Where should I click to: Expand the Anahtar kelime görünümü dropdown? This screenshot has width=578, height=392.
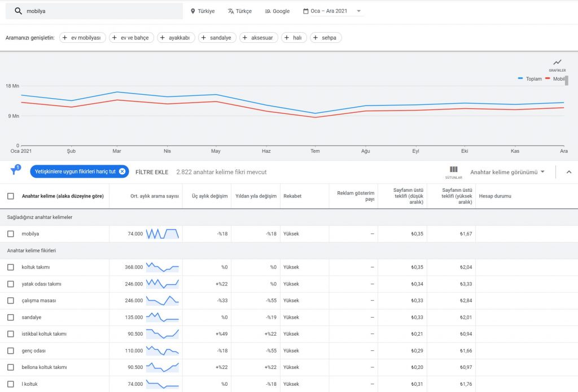click(507, 172)
